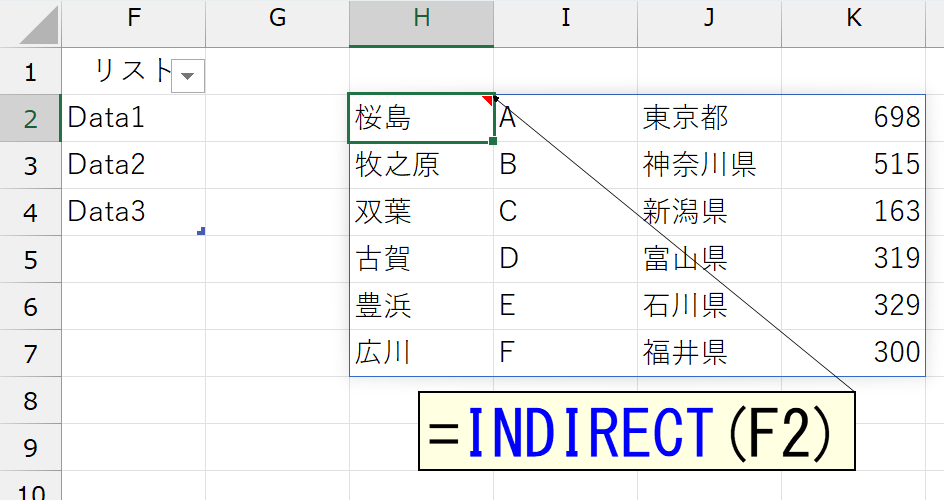Select column K header
The image size is (944, 500).
coord(853,23)
